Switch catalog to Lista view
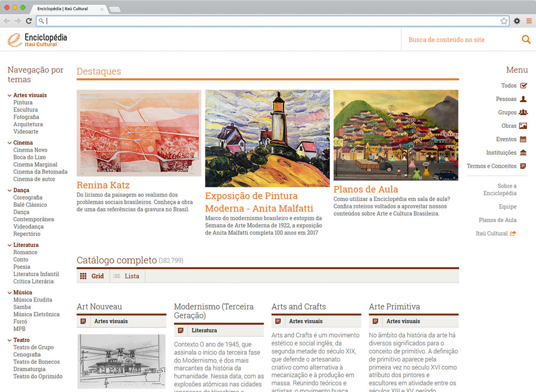 point(127,276)
